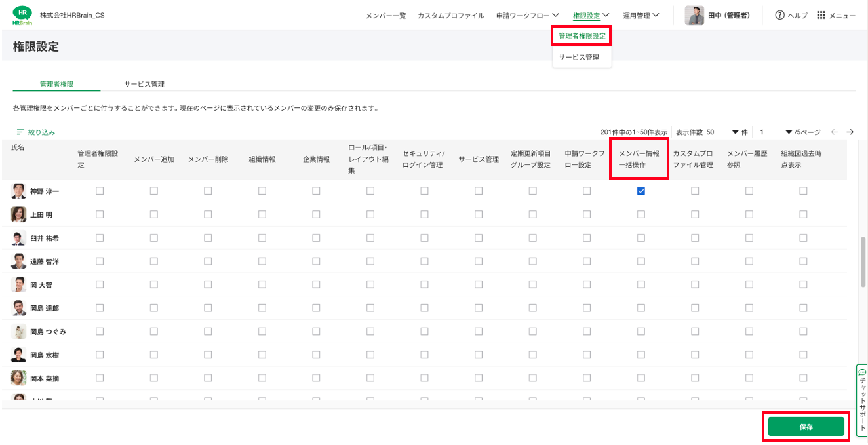868x445 pixels.
Task: Click 氏名 column header
Action: click(x=18, y=148)
